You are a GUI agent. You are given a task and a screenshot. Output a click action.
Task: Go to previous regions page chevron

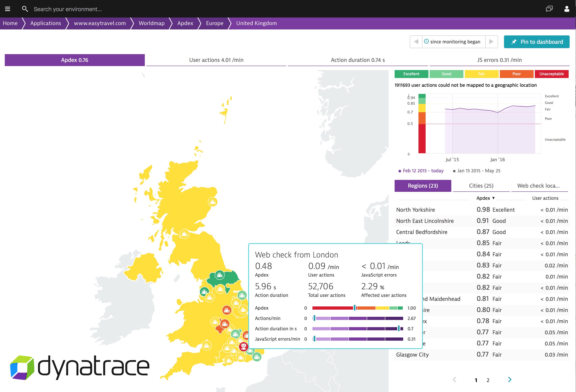(x=454, y=380)
